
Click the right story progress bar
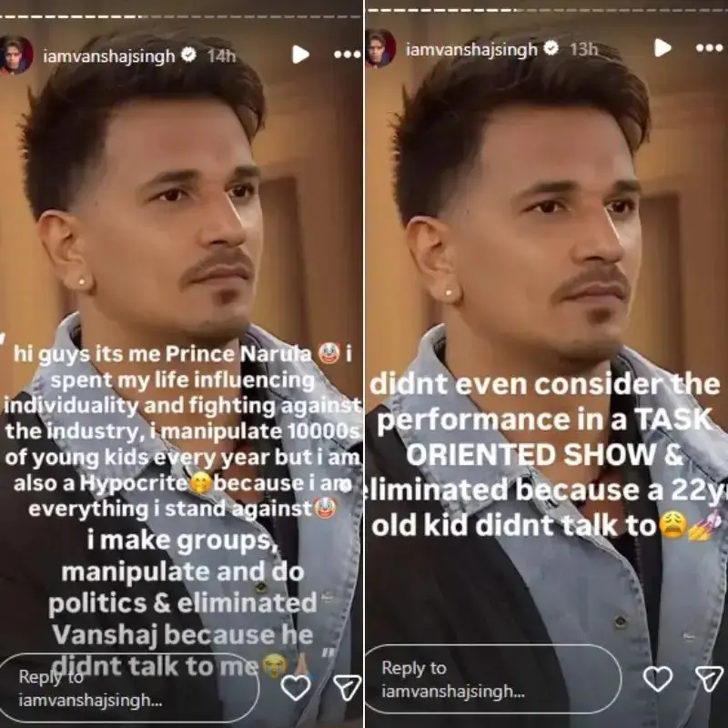pos(547,9)
